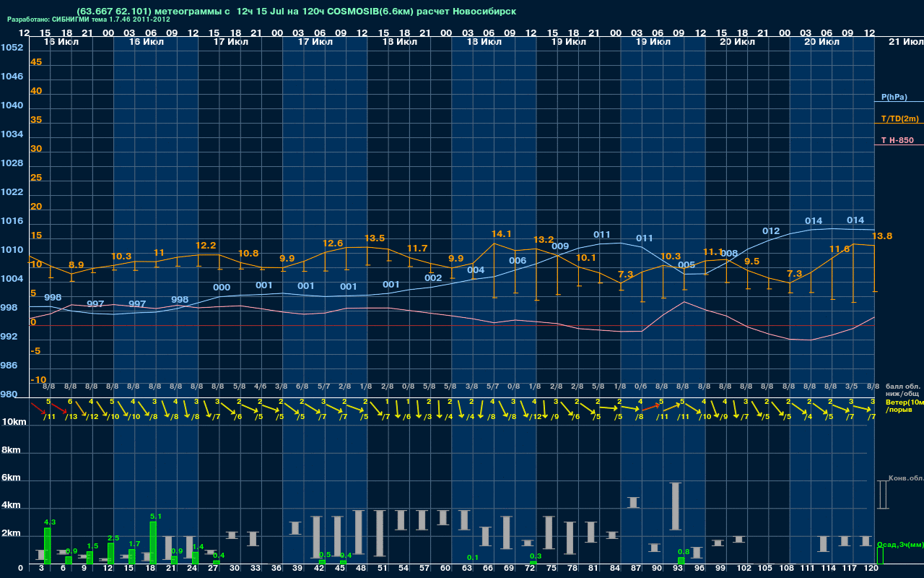
Task: Click pressure label 004 on blue curve
Action: 476,271
